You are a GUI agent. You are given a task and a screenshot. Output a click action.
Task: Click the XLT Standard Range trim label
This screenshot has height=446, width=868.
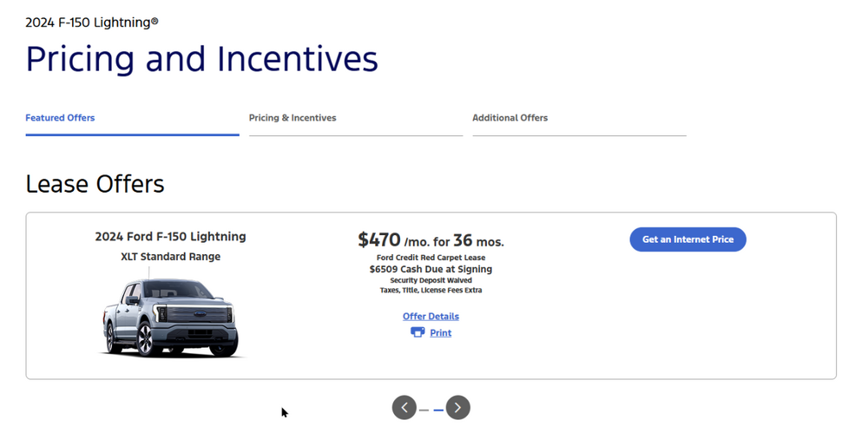(170, 257)
